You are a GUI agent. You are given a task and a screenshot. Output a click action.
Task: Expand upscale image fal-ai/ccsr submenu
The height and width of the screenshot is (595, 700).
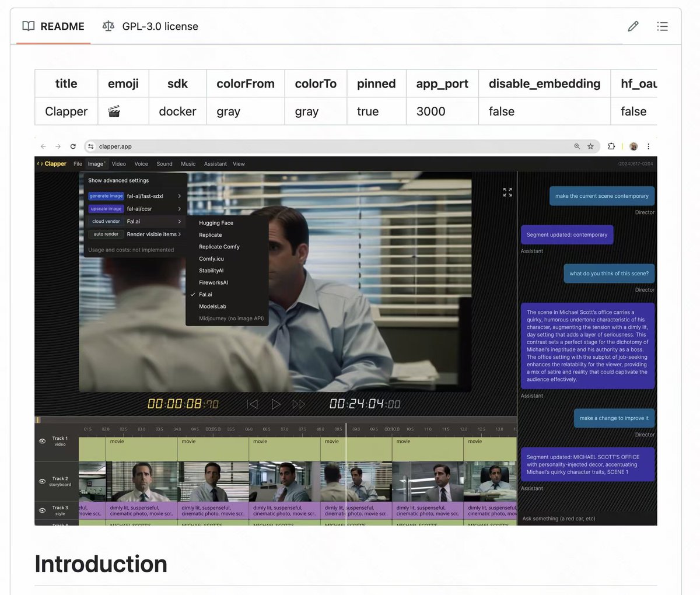click(135, 209)
